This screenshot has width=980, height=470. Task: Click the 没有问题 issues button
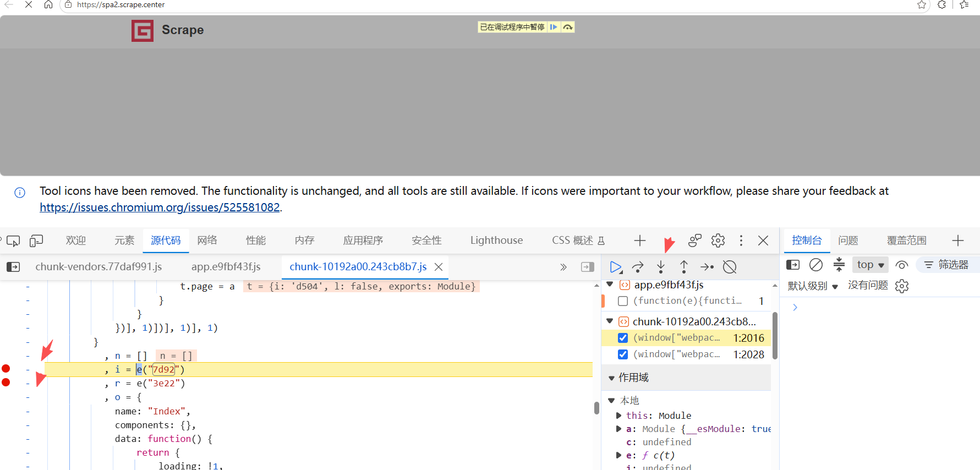point(868,285)
